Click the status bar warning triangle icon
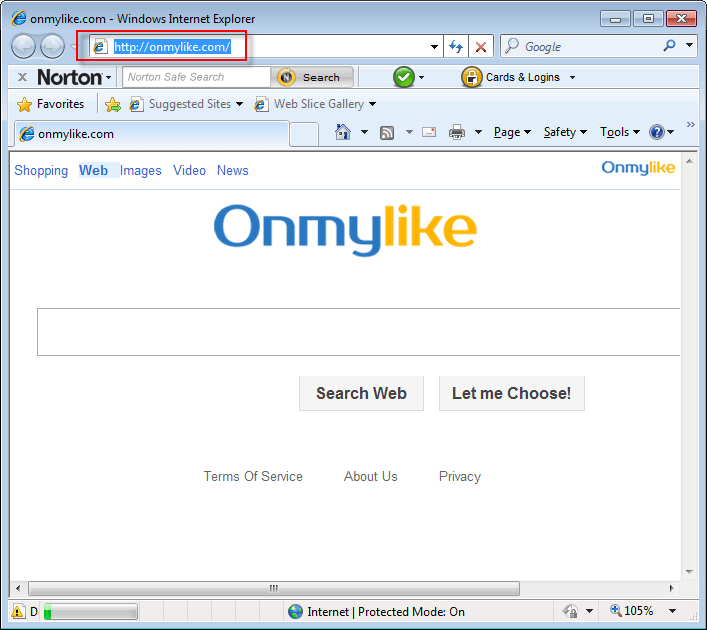 (x=18, y=612)
